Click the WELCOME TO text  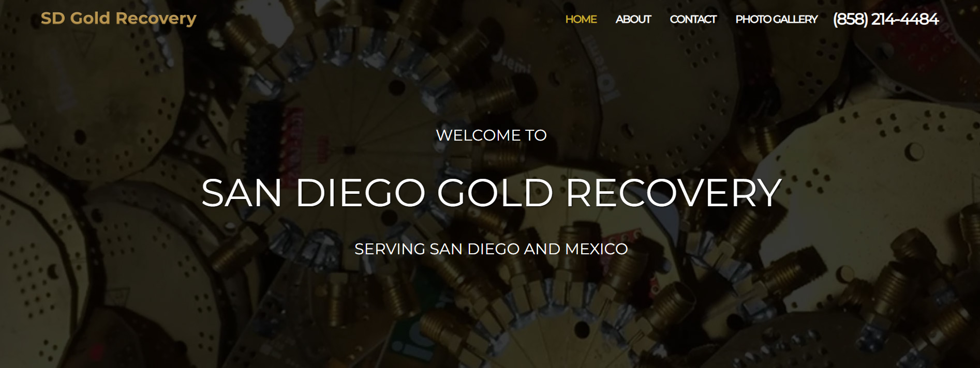(x=491, y=135)
